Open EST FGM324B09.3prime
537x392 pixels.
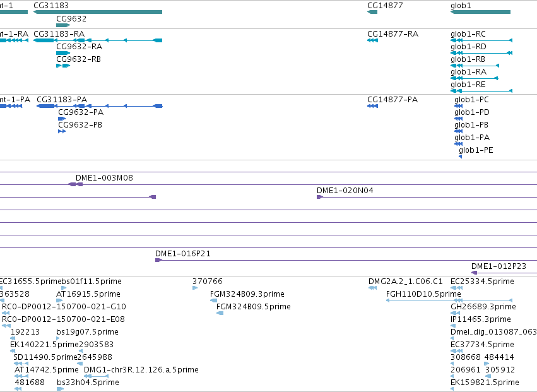click(247, 294)
